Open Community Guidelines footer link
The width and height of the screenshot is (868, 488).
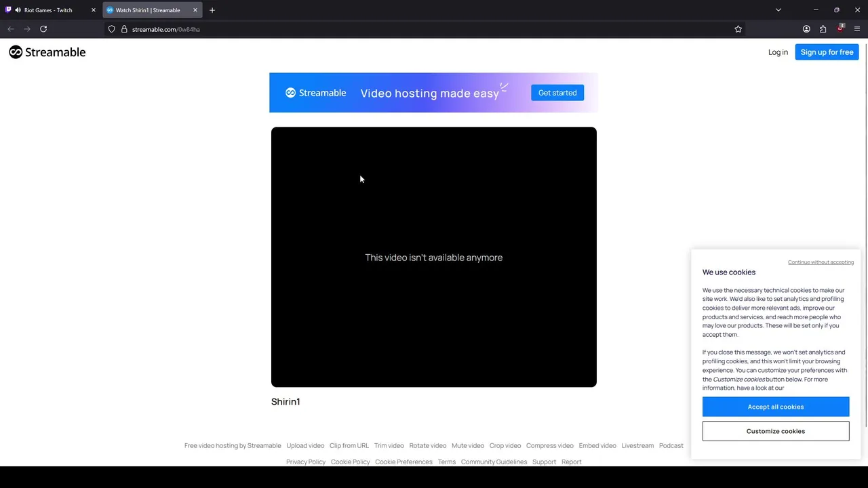[x=494, y=462]
